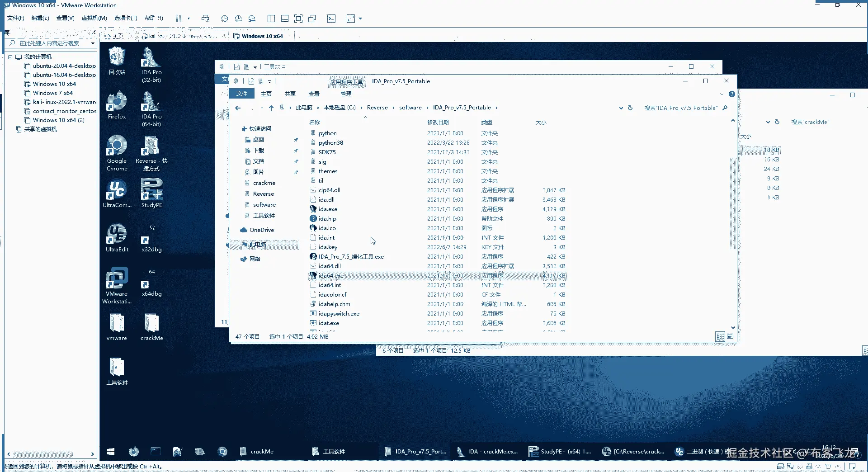Image resolution: width=868 pixels, height=472 pixels.
Task: Switch to console view in VMware toolbar
Action: click(x=331, y=19)
